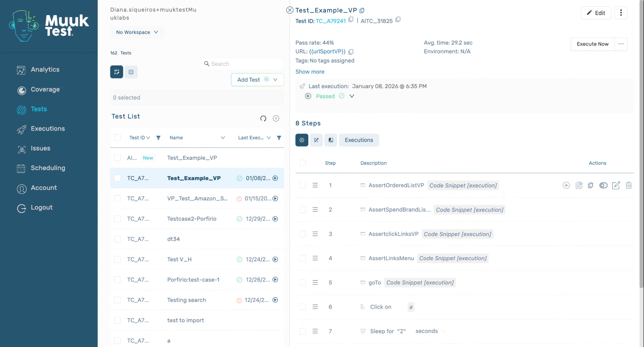Refresh the Test List
Viewport: 644px width, 347px height.
coord(263,118)
